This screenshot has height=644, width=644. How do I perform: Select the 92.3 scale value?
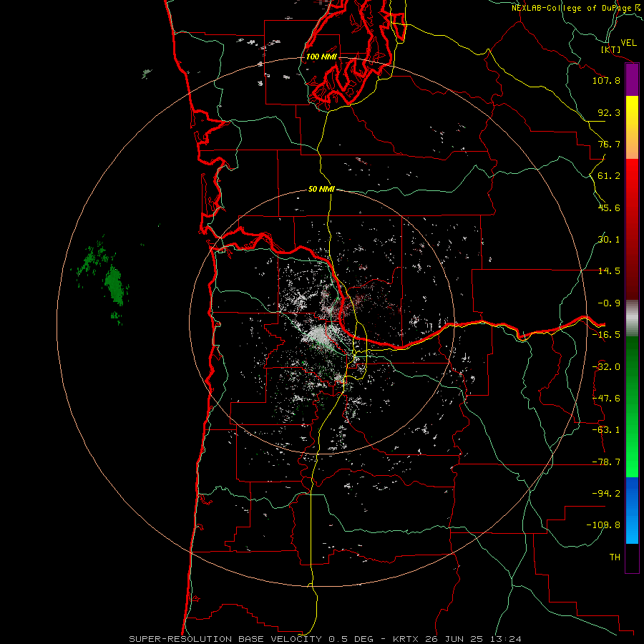(x=609, y=112)
